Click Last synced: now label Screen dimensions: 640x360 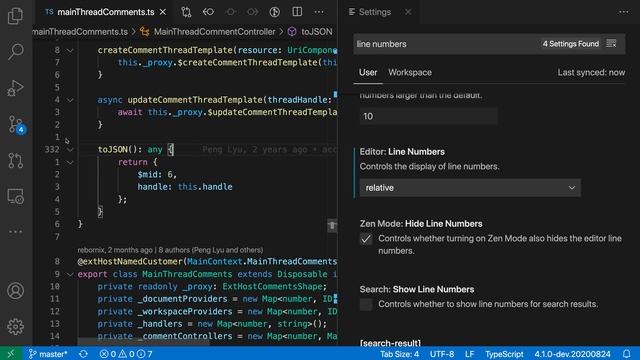tap(591, 72)
